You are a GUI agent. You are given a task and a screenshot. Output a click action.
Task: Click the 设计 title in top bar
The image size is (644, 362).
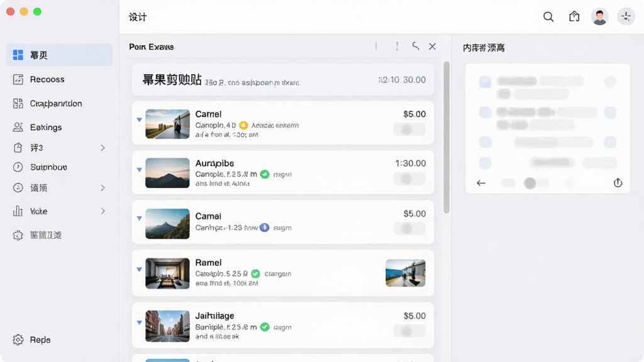click(x=138, y=17)
